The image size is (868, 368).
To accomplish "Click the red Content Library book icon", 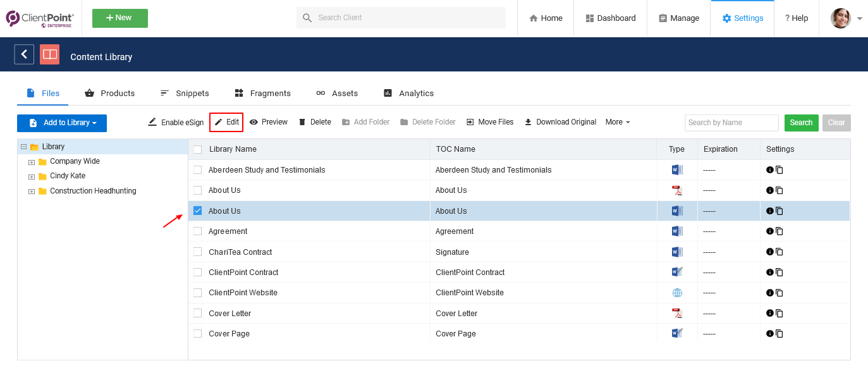I will (x=49, y=54).
